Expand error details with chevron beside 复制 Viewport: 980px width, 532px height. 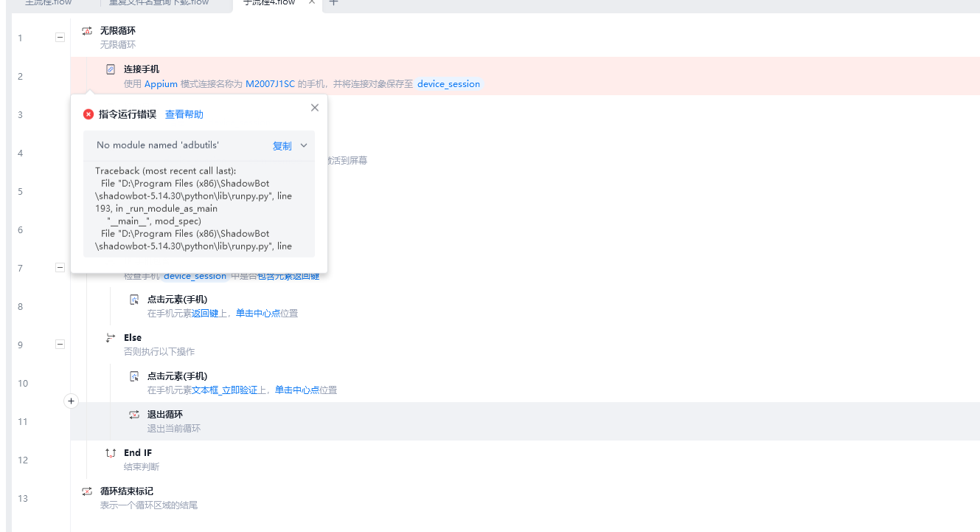[x=304, y=146]
